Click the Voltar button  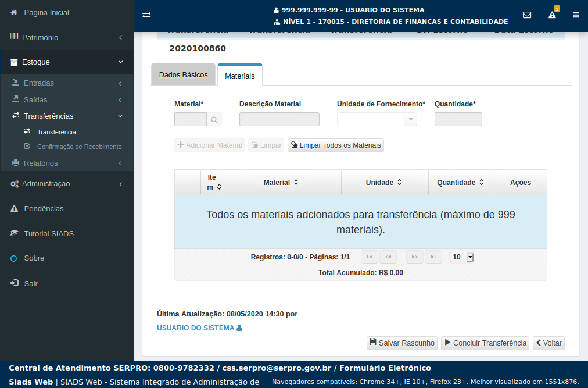[x=548, y=343]
